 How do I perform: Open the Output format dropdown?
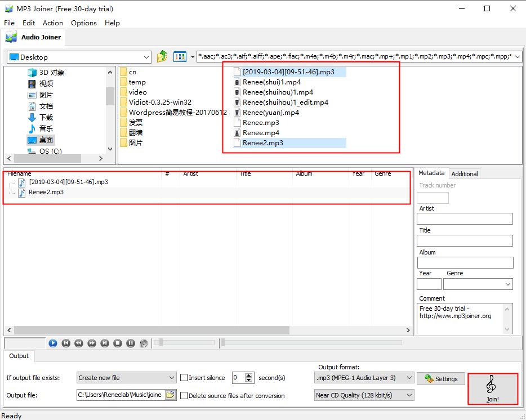click(364, 378)
